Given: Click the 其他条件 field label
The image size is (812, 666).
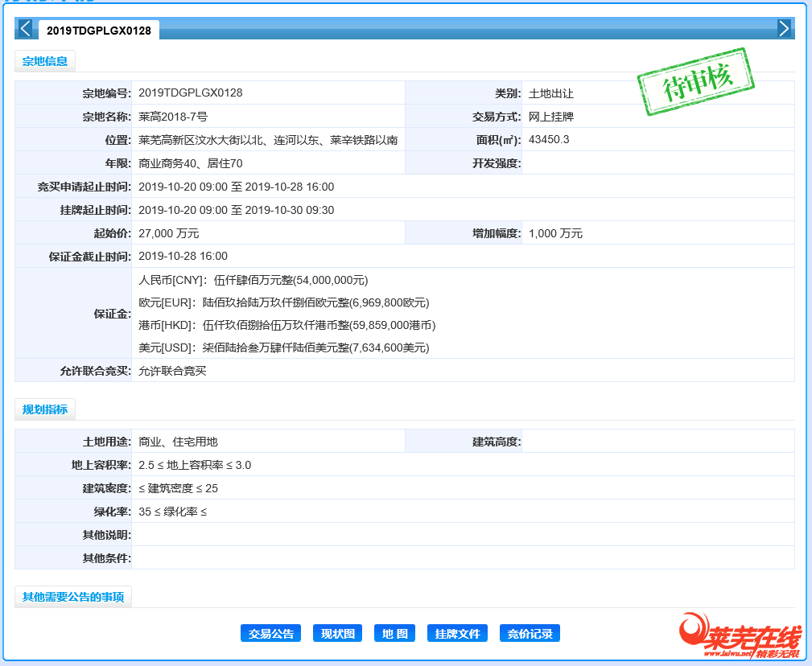Looking at the screenshot, I should 107,558.
